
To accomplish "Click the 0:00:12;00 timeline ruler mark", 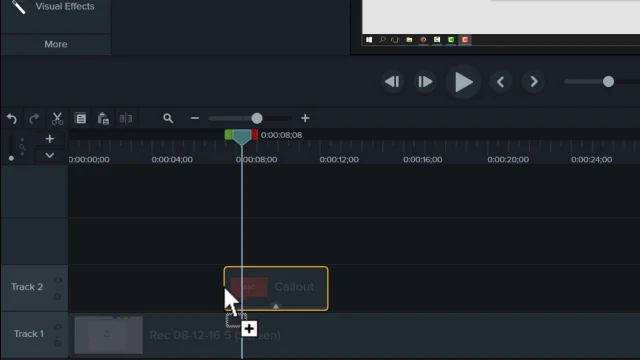I will tap(339, 160).
